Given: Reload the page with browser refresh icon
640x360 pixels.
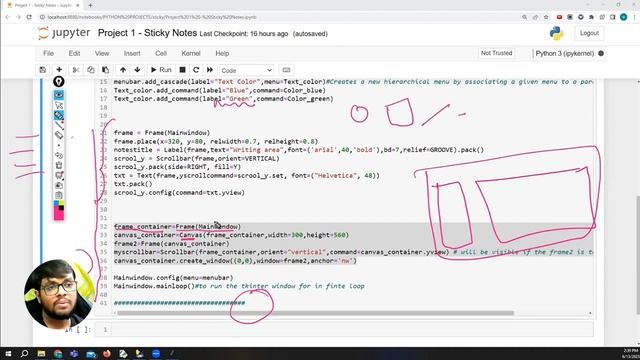Looking at the screenshot, I should 29,17.
